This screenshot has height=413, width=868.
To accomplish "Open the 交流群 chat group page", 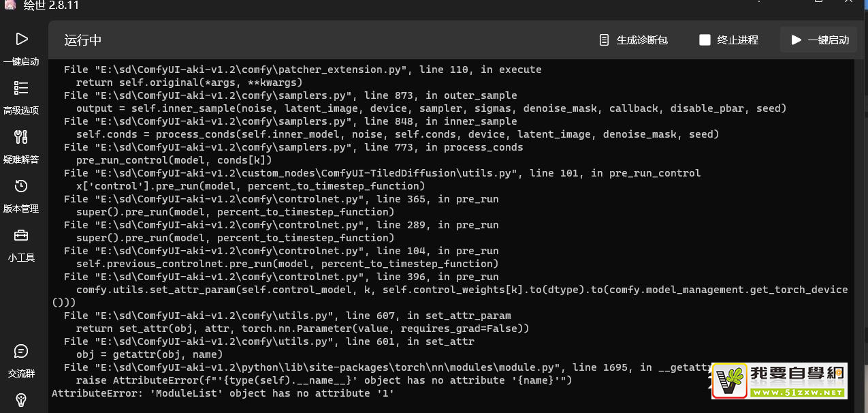I will (21, 361).
